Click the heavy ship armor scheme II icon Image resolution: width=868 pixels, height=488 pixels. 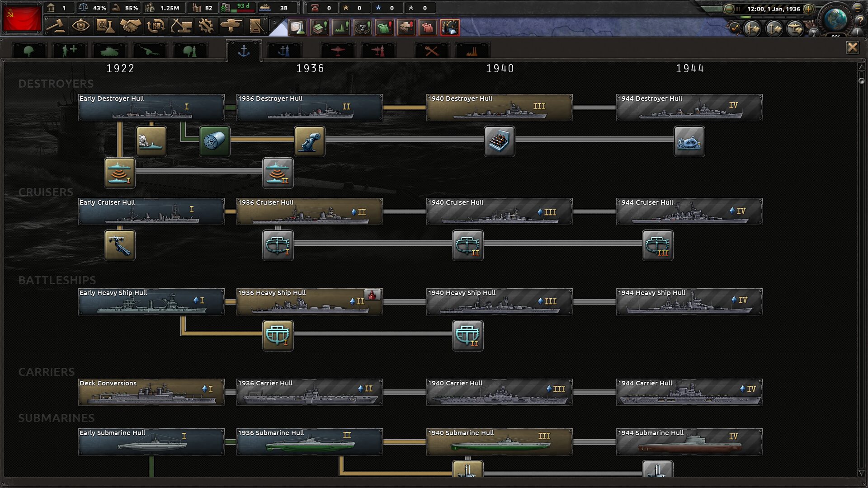[468, 336]
